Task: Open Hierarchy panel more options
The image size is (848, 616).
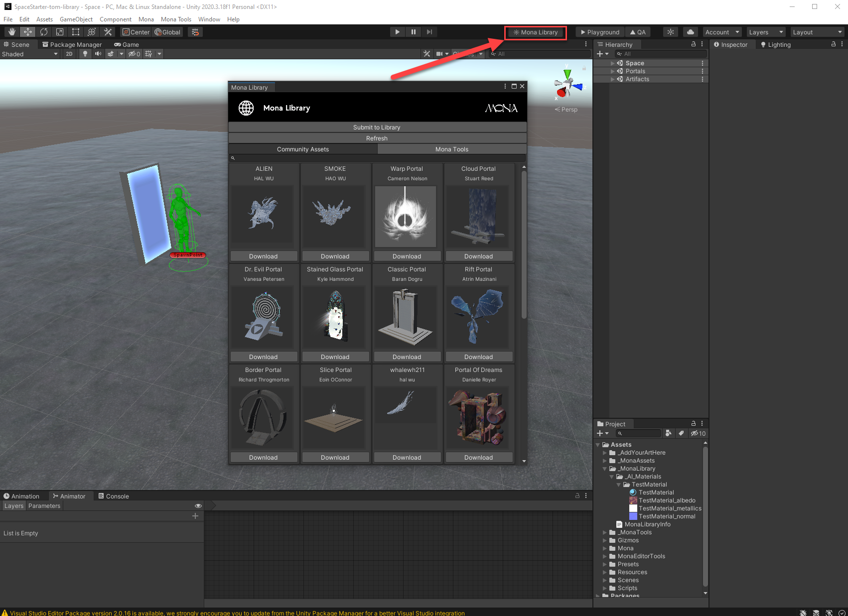Action: 702,44
